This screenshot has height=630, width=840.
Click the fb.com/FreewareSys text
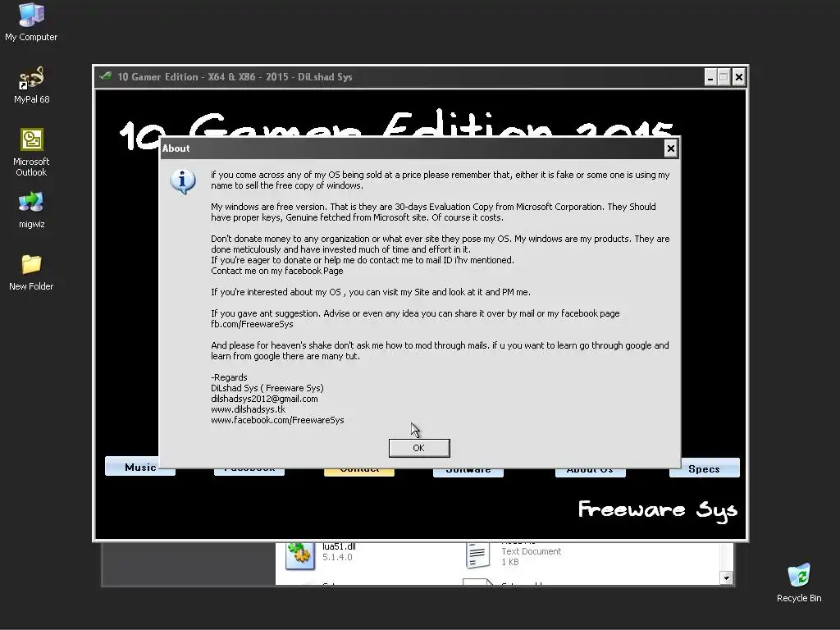[252, 324]
